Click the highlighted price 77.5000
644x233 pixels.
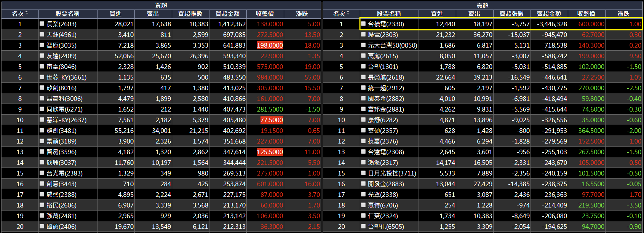pos(272,120)
